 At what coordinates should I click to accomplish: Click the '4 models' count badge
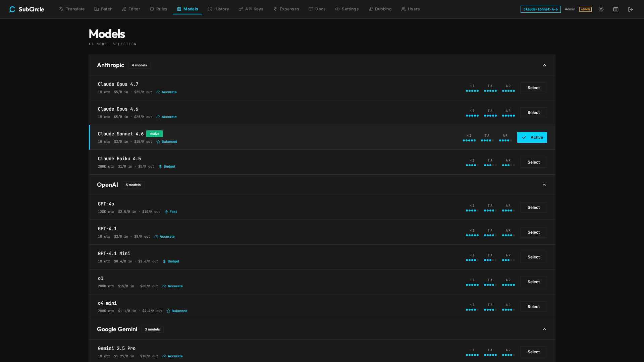tap(139, 65)
